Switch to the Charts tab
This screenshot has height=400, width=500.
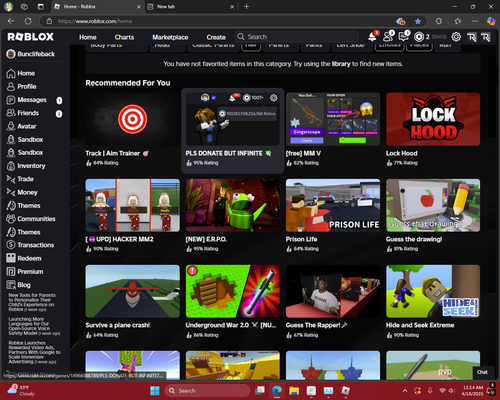pos(124,37)
